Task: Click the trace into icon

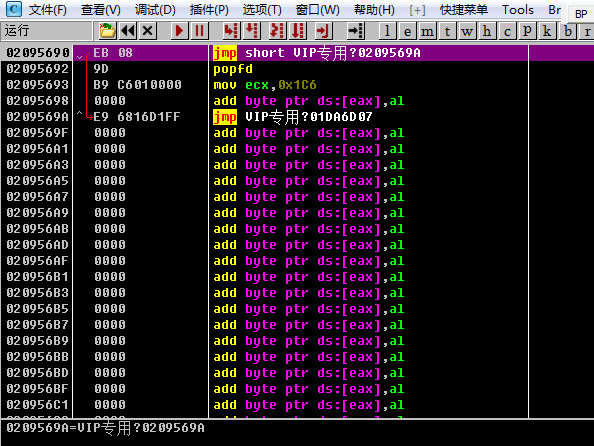Action: pos(277,31)
